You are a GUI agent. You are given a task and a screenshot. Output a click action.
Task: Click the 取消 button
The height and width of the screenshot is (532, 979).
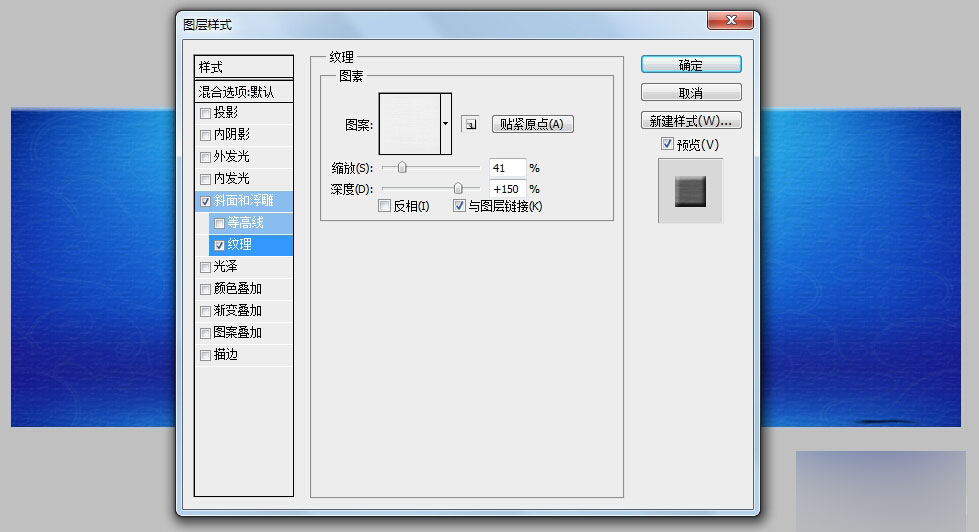click(x=691, y=92)
